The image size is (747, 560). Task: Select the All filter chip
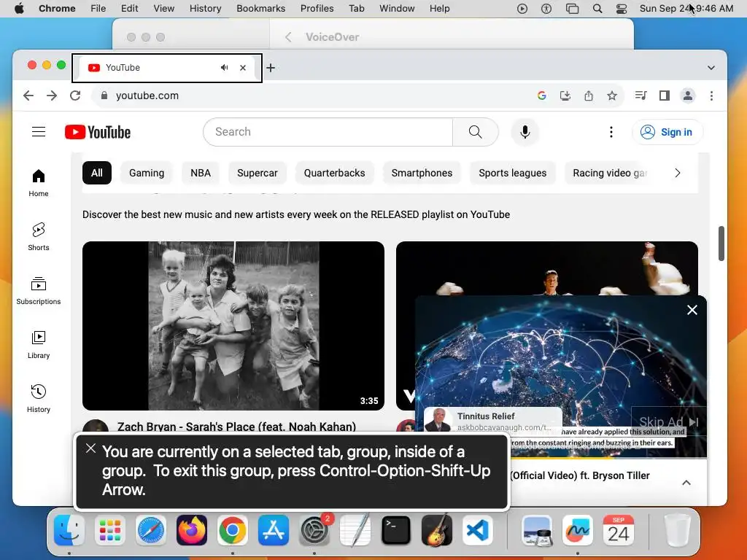pyautogui.click(x=97, y=173)
